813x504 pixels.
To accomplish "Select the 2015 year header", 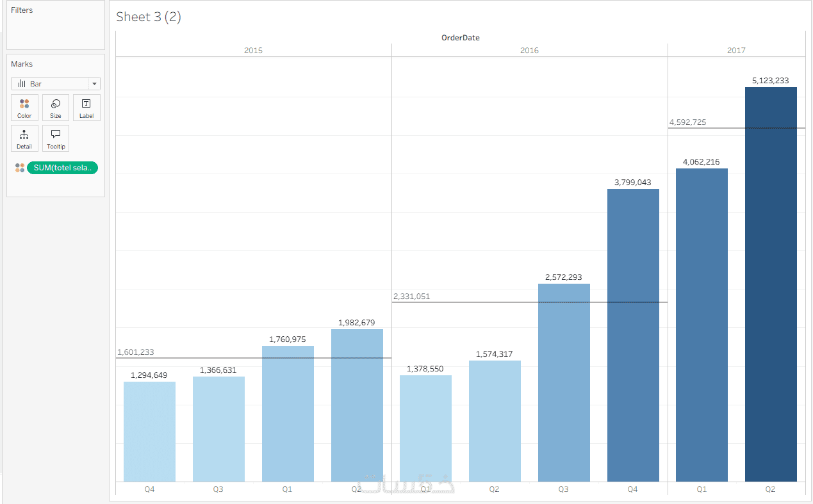I will coord(253,51).
